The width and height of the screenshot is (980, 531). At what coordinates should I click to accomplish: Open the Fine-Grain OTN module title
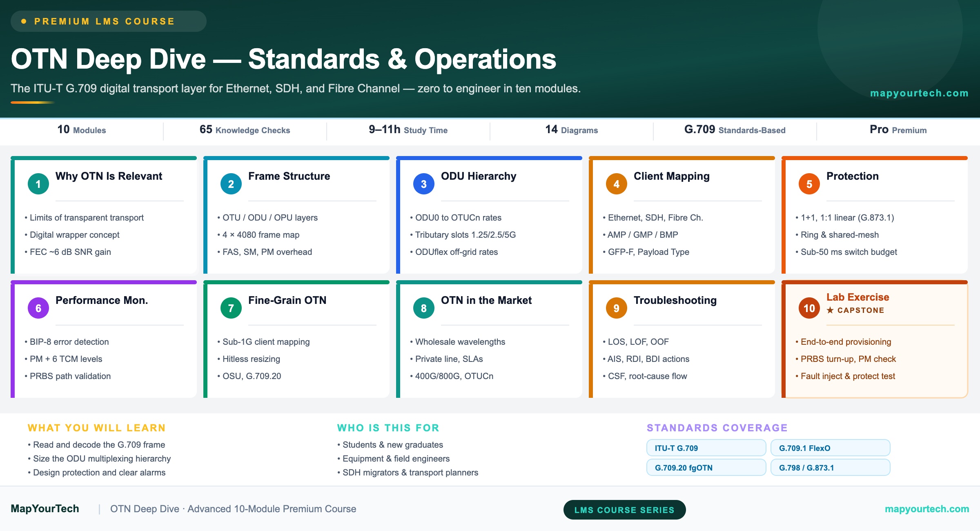(287, 300)
